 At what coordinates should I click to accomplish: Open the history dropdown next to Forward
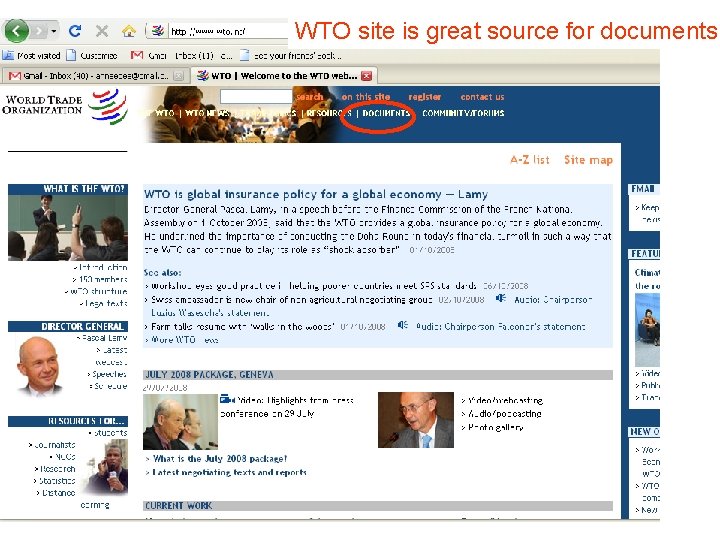(x=54, y=31)
